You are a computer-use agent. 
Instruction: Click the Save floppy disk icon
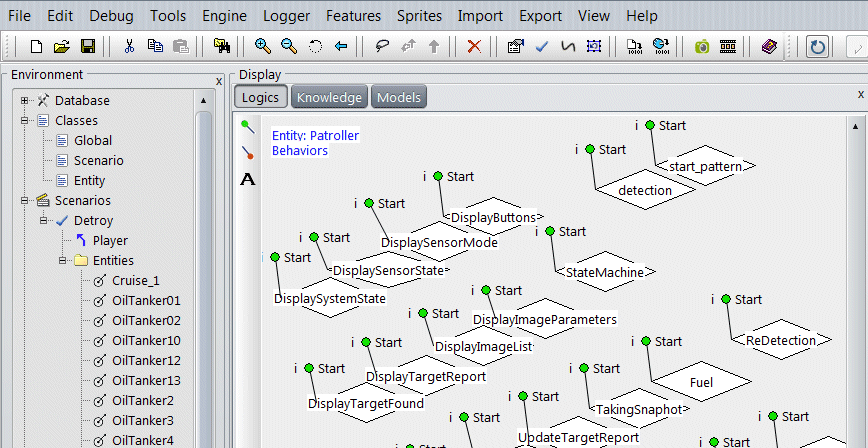[x=87, y=47]
